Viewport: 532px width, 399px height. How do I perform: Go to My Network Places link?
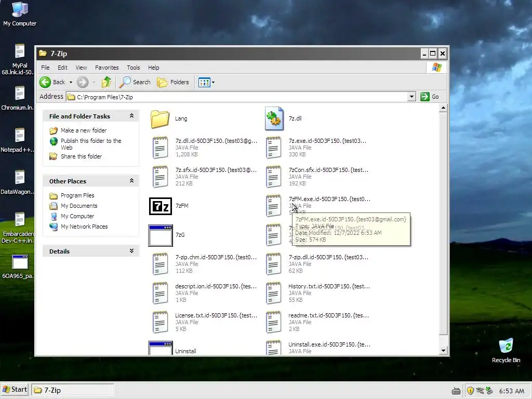pyautogui.click(x=84, y=227)
